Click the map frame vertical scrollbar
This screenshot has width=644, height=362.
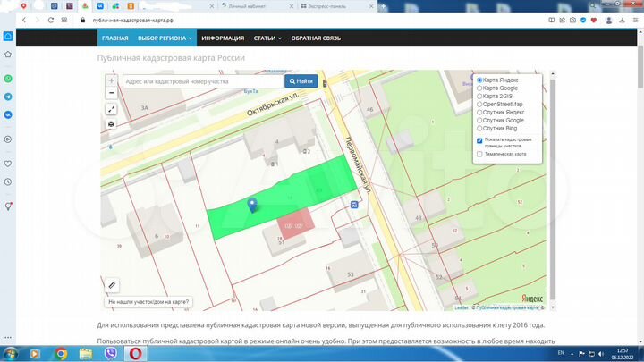[x=553, y=190]
